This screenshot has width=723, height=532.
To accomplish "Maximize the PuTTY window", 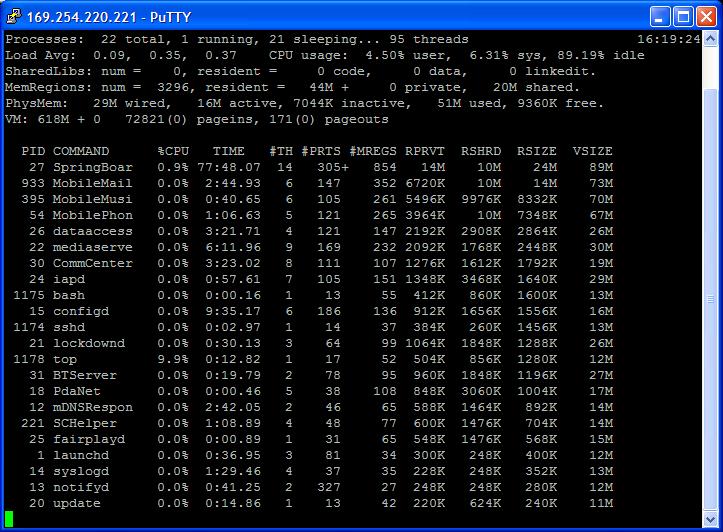I will tap(683, 17).
